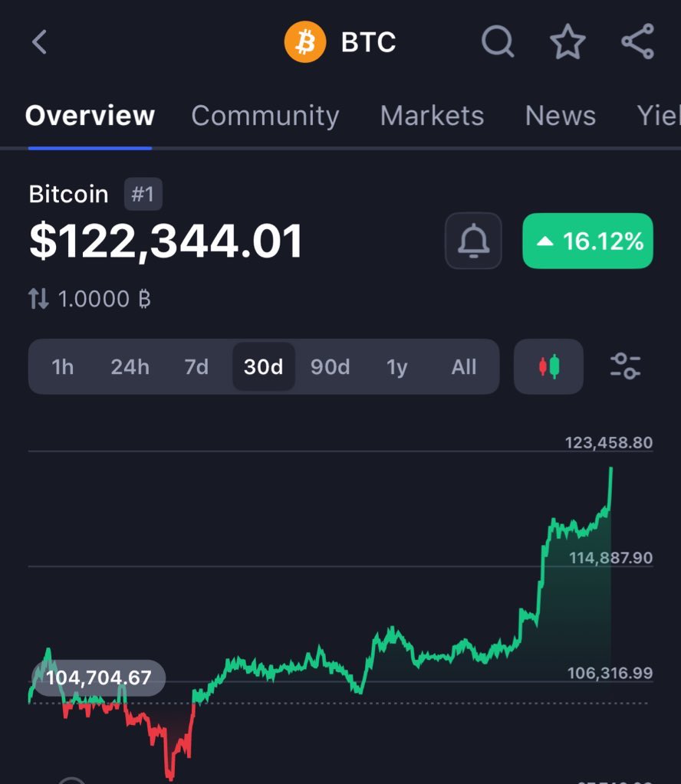This screenshot has height=784, width=681.
Task: Tap the green 16.12% change badge
Action: coord(587,241)
